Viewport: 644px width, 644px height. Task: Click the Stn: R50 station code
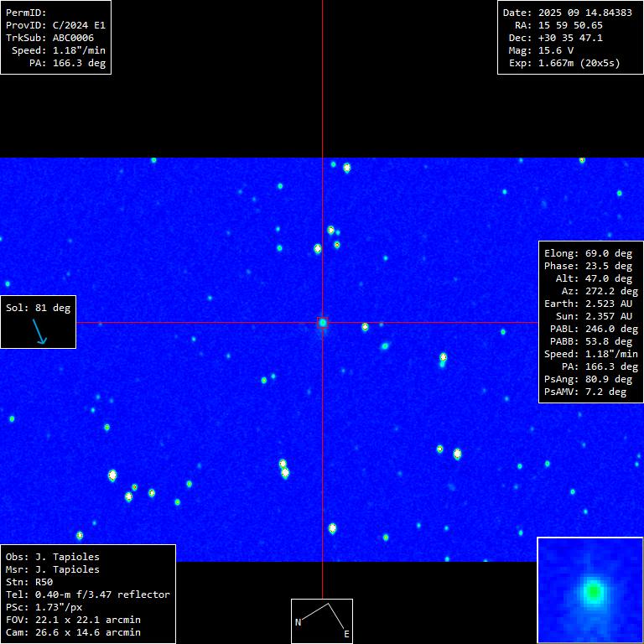pos(29,582)
